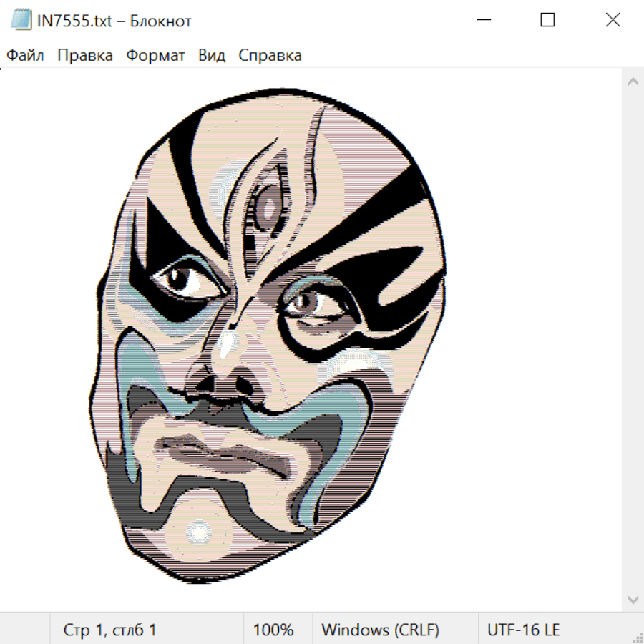Click the 'Стр 1, стлб 1' status field
Image resolution: width=644 pixels, height=644 pixels.
110,630
